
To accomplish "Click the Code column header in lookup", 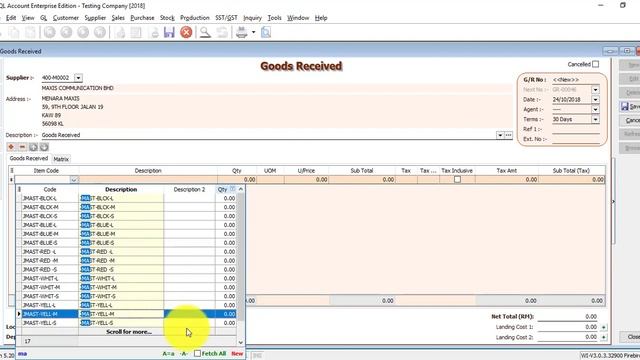I will point(50,189).
